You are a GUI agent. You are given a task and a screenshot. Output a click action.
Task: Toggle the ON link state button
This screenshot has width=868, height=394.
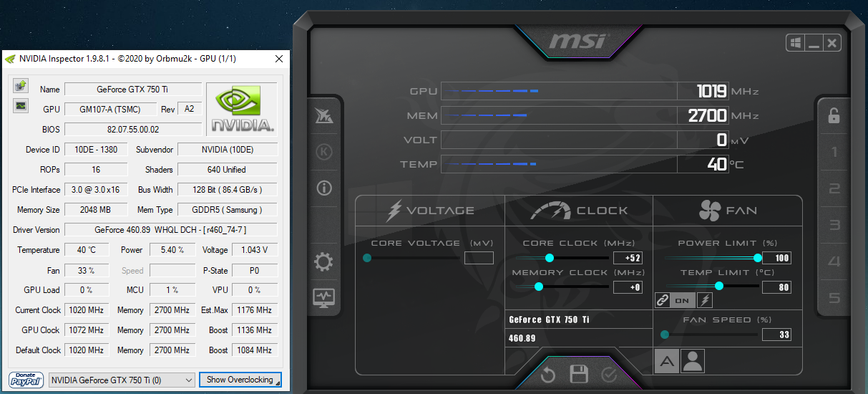click(x=682, y=301)
